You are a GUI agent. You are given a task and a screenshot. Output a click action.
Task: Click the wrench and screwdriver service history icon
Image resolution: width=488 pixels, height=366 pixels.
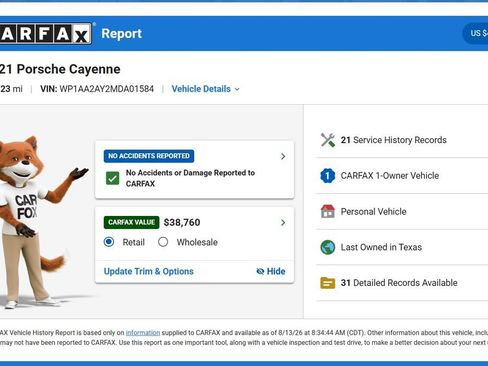[328, 140]
